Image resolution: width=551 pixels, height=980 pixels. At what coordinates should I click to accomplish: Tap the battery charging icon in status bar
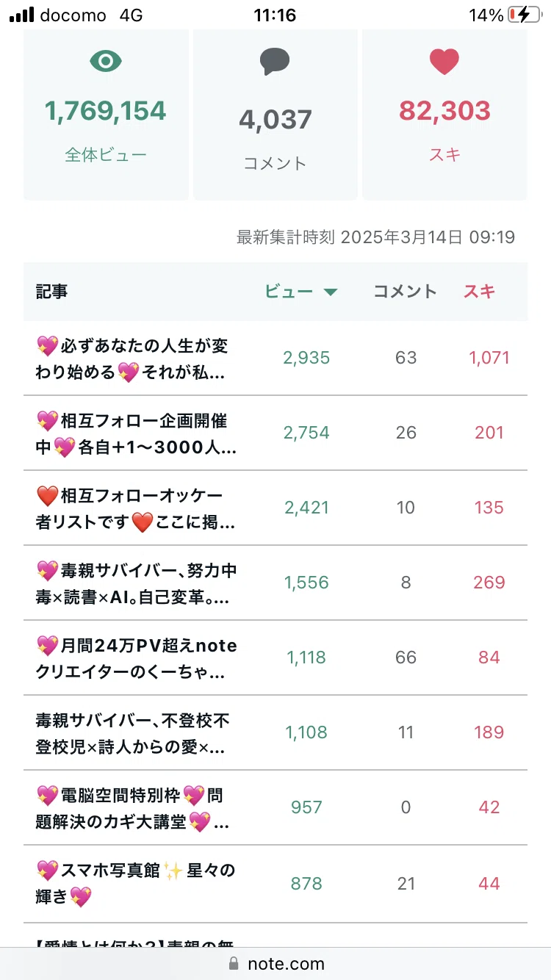coord(524,15)
